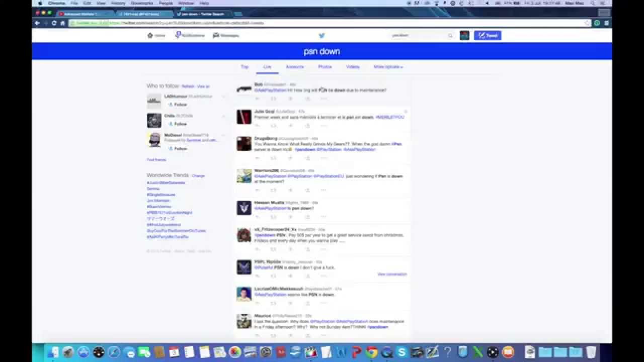Open the Videos results tab

(x=353, y=67)
